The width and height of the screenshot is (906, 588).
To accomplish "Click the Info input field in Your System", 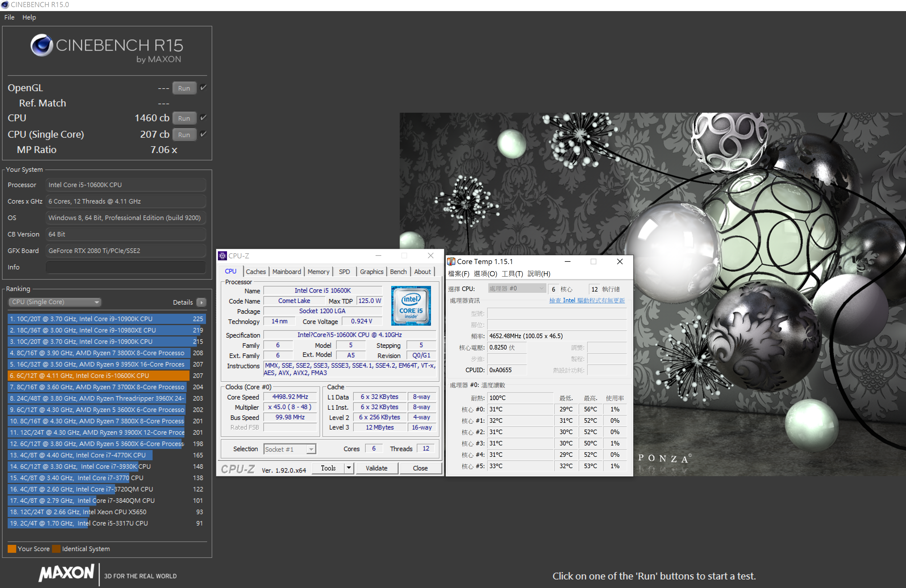I will (126, 267).
